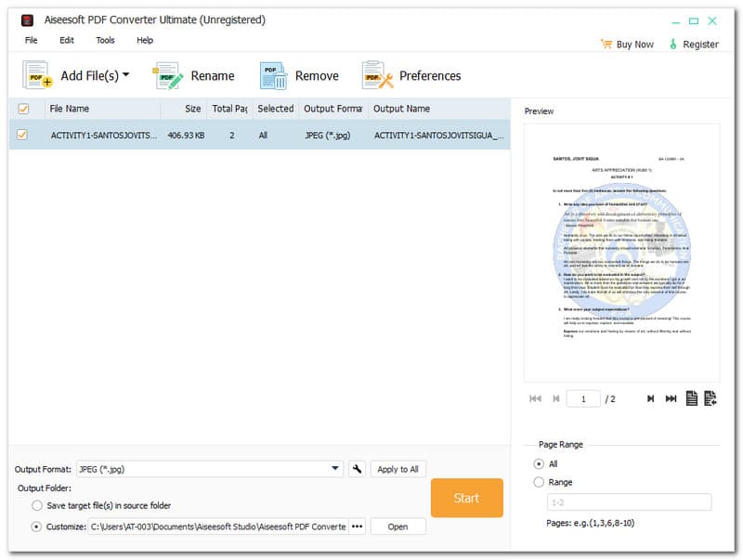Open the Add File(s) dropdown arrow

coord(126,75)
